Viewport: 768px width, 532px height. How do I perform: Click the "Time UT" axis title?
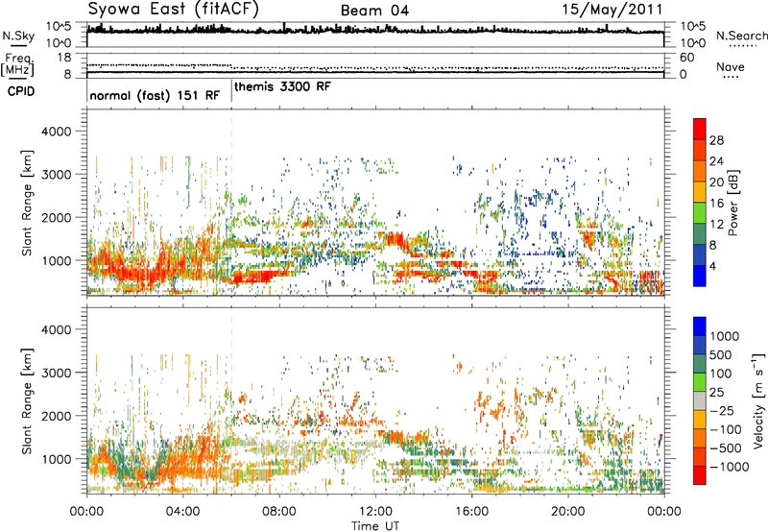pos(375,526)
